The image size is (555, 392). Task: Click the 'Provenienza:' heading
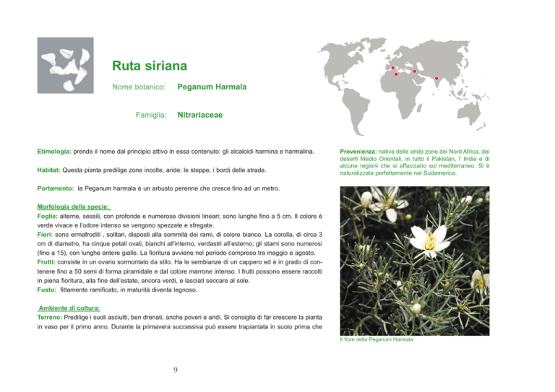(358, 152)
